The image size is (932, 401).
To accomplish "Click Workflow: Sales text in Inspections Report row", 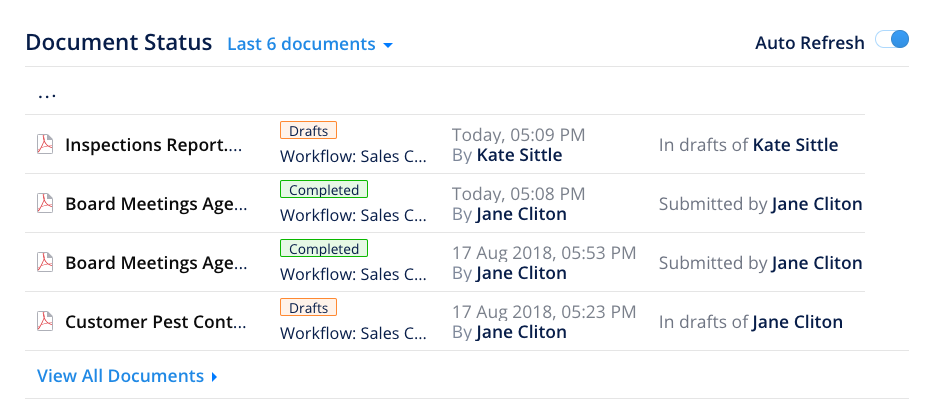I will pyautogui.click(x=353, y=156).
